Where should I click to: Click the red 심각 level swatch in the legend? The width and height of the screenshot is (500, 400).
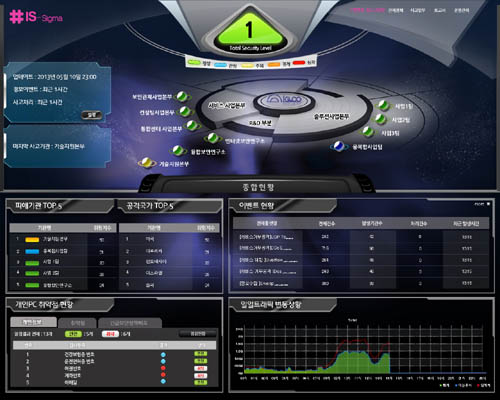(x=299, y=62)
